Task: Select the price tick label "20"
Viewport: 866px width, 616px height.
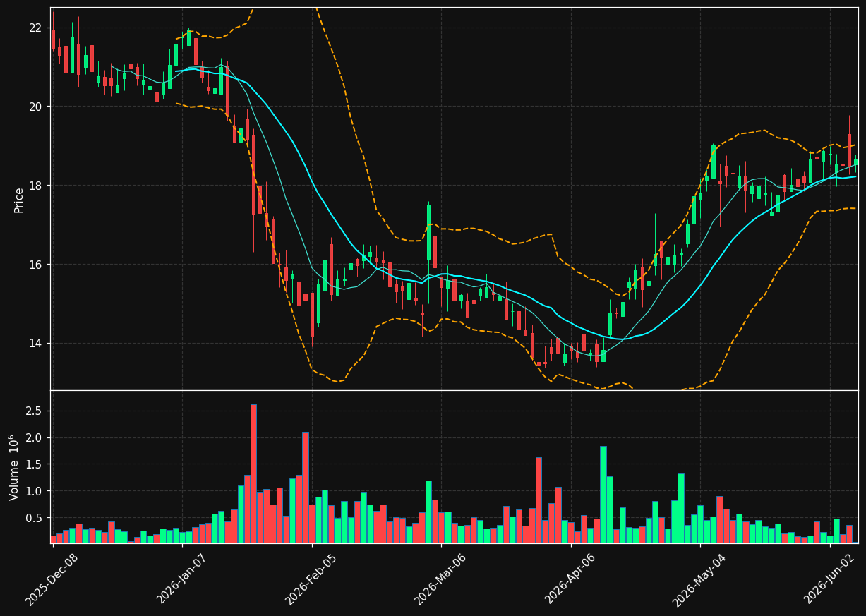Action: coord(35,107)
